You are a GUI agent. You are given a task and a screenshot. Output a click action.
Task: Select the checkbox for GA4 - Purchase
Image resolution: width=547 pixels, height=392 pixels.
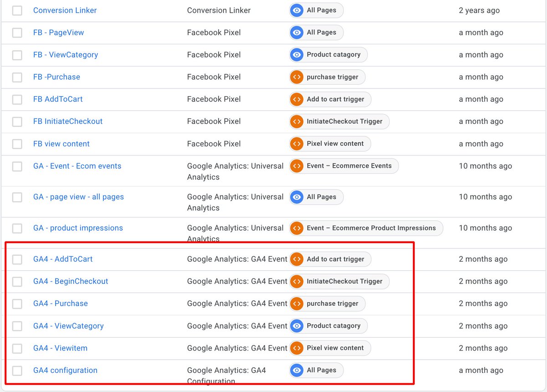17,304
